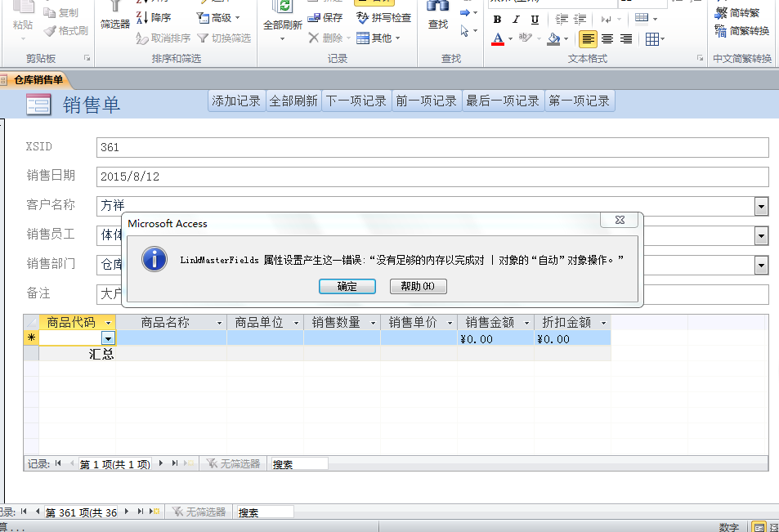Open the 客户名称 combo box dropdown

coord(761,206)
